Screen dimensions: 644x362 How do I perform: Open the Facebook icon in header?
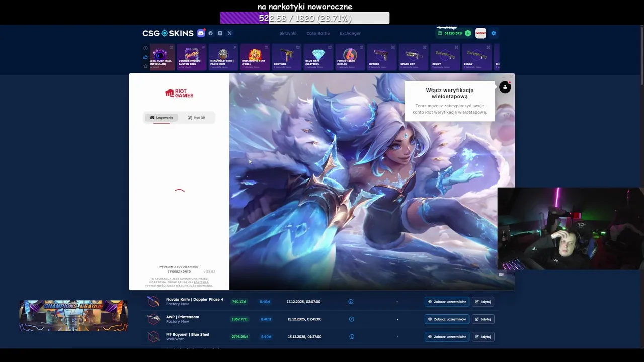pyautogui.click(x=210, y=33)
